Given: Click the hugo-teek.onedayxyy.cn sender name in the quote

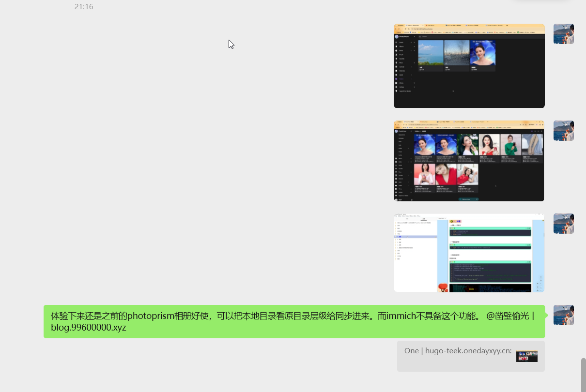Looking at the screenshot, I should tap(468, 351).
